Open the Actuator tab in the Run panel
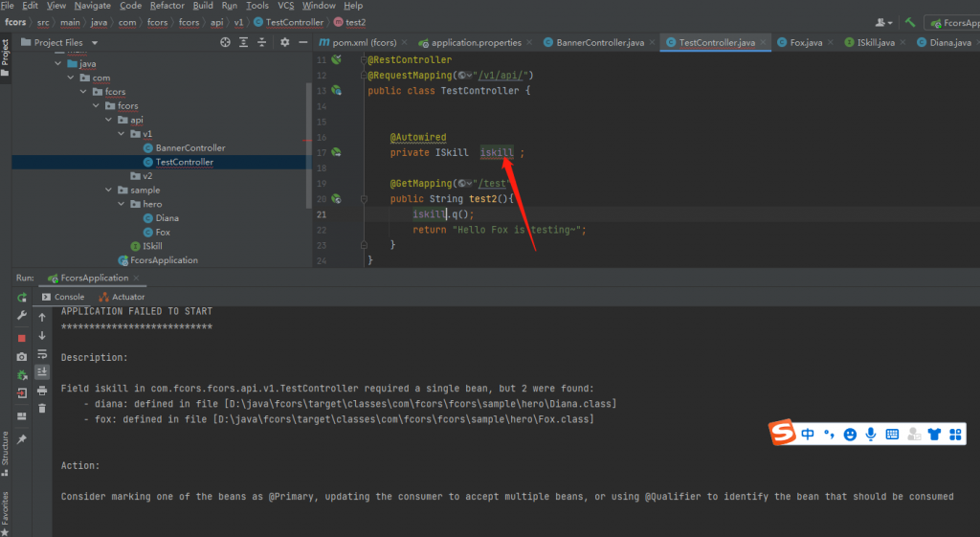Screen dimensions: 980x537 pos(122,297)
